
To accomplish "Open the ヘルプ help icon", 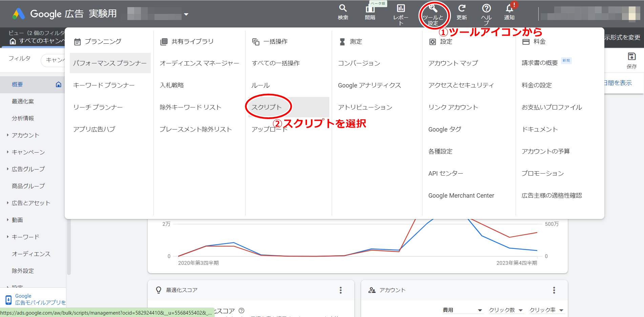I will point(486,10).
